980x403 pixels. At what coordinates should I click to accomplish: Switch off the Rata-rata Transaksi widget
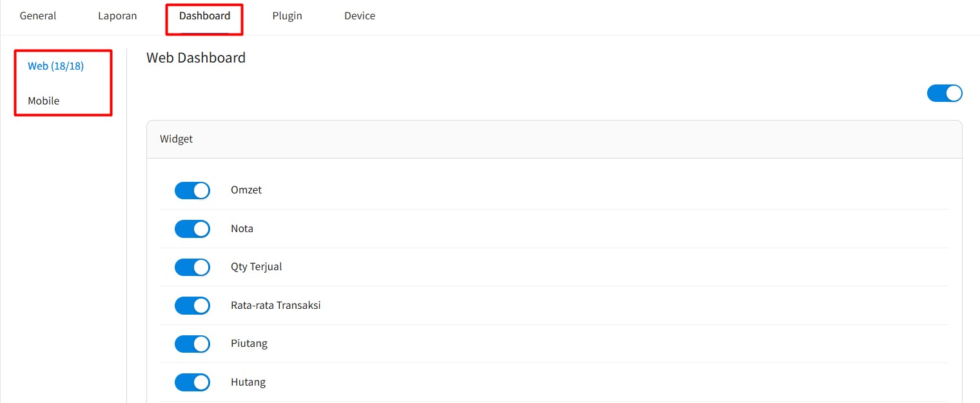click(x=192, y=306)
